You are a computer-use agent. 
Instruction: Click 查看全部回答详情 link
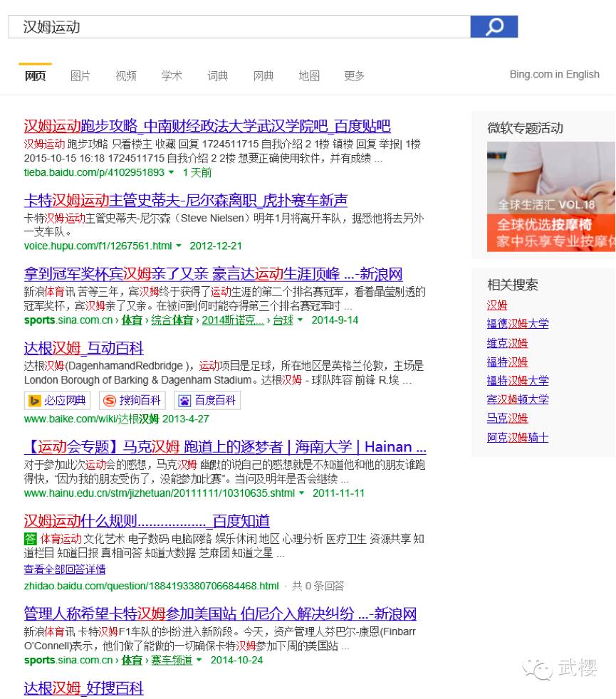click(x=65, y=569)
